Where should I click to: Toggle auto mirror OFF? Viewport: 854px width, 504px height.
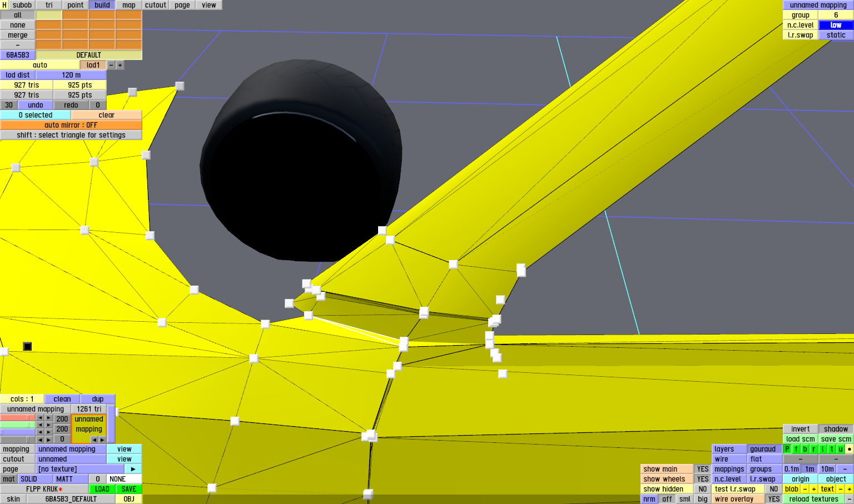pos(71,125)
